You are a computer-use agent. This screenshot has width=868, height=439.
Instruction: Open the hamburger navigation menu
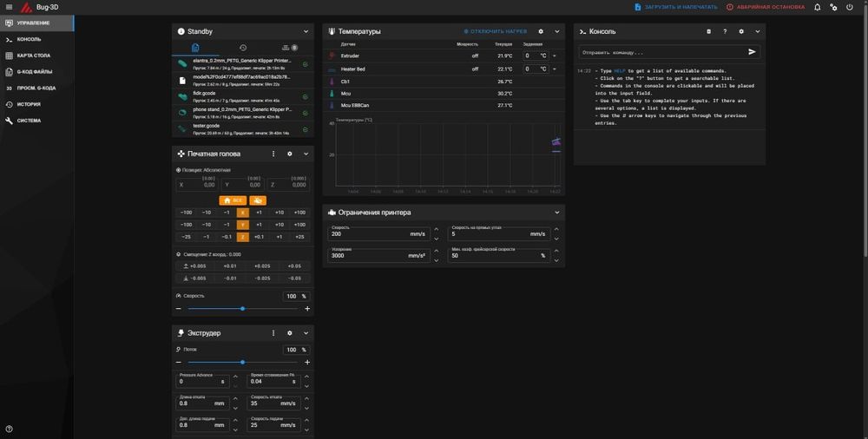tap(9, 7)
